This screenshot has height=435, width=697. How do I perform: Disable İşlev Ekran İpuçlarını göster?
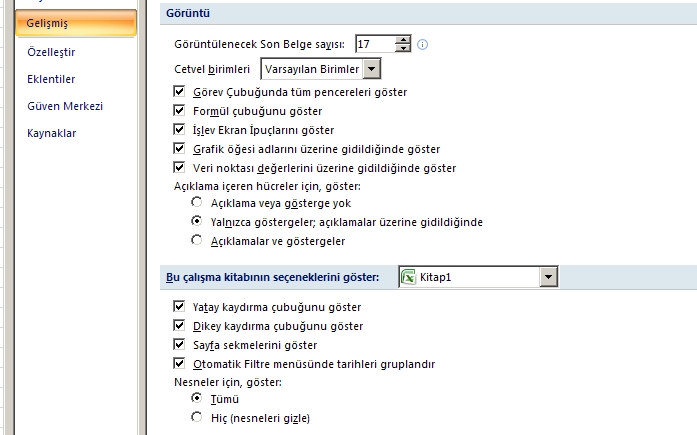coord(179,129)
